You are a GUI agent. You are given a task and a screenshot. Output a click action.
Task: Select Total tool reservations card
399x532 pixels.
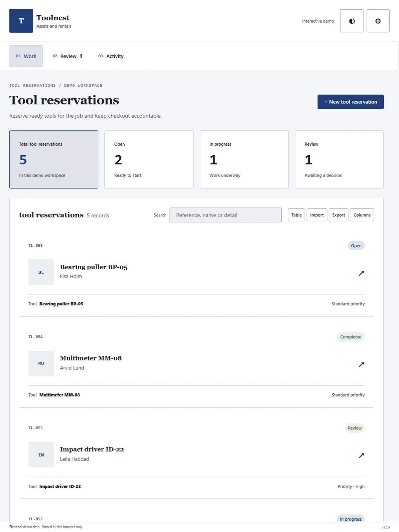tap(54, 159)
